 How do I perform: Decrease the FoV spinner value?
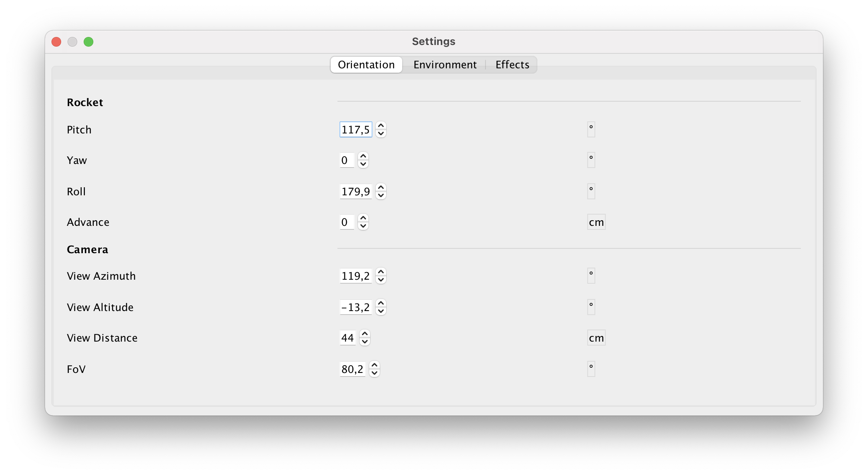click(374, 373)
